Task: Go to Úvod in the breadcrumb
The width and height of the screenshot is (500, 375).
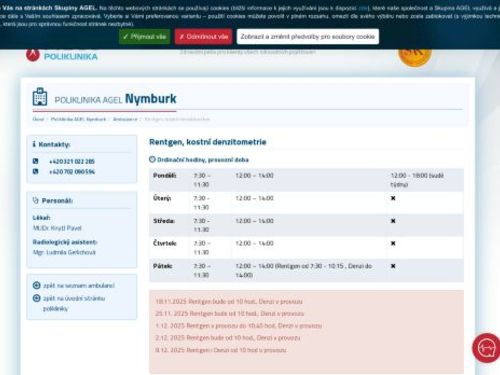Action: (38, 119)
